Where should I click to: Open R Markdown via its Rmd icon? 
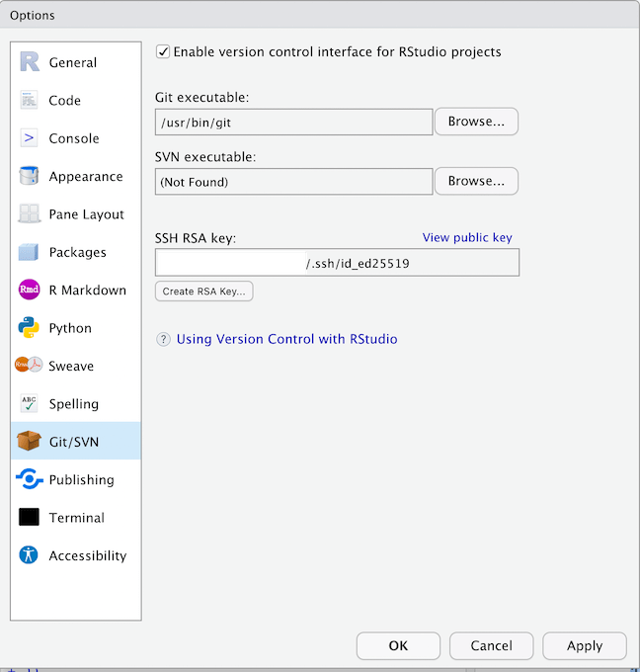[30, 291]
